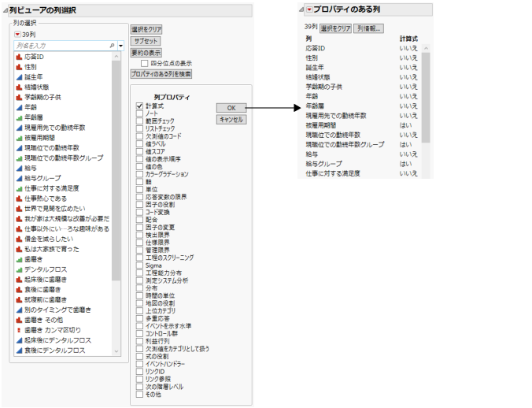The width and height of the screenshot is (532, 408).
Task: Check the ノート property checkbox
Action: [x=139, y=113]
